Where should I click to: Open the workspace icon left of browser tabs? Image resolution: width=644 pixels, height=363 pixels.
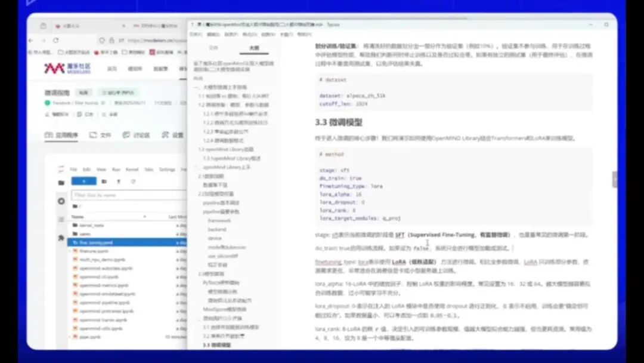pos(43,26)
